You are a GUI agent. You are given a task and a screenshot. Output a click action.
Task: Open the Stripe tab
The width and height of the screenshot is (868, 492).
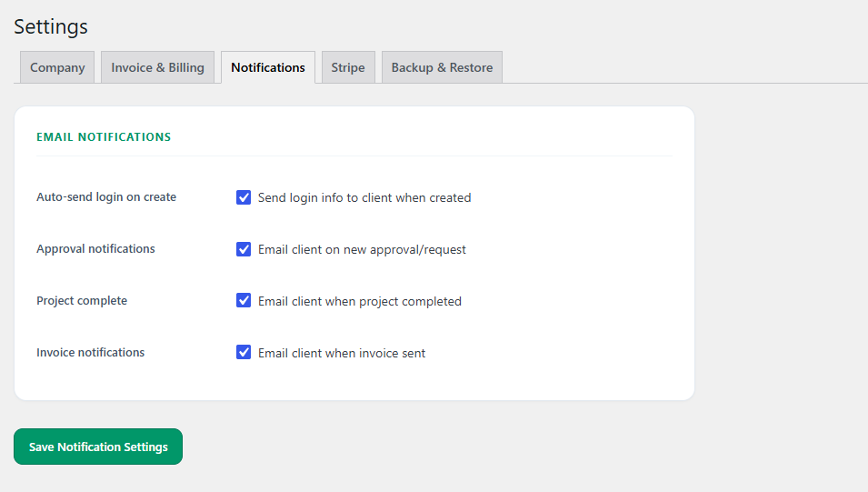coord(348,67)
